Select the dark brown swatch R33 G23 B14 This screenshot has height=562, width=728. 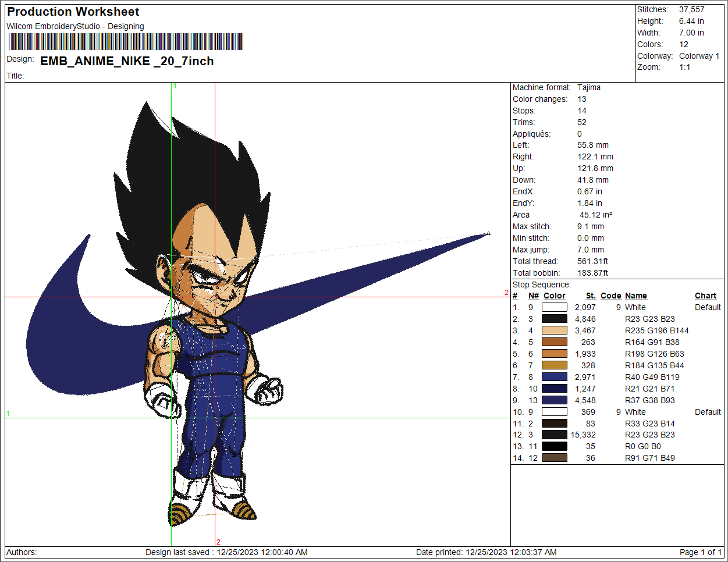(554, 424)
